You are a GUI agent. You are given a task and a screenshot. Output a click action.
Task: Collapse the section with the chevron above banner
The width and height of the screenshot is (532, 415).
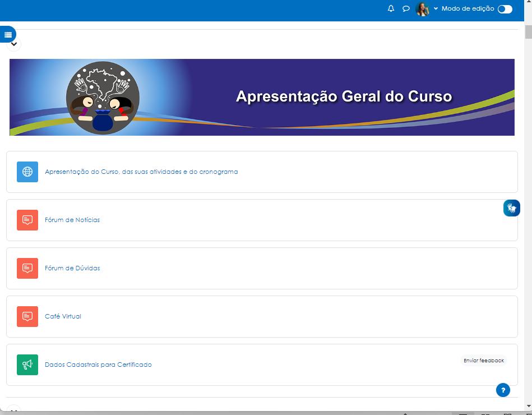14,44
